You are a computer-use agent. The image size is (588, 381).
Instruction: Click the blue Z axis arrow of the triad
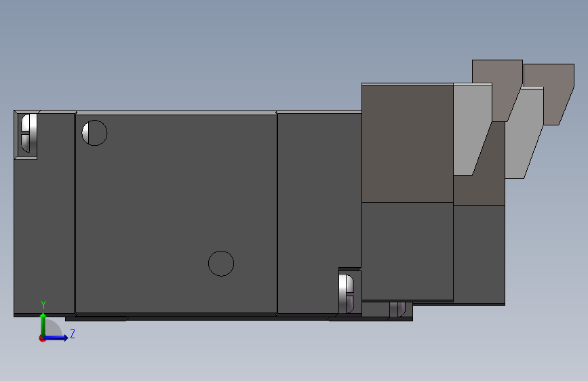(56, 338)
